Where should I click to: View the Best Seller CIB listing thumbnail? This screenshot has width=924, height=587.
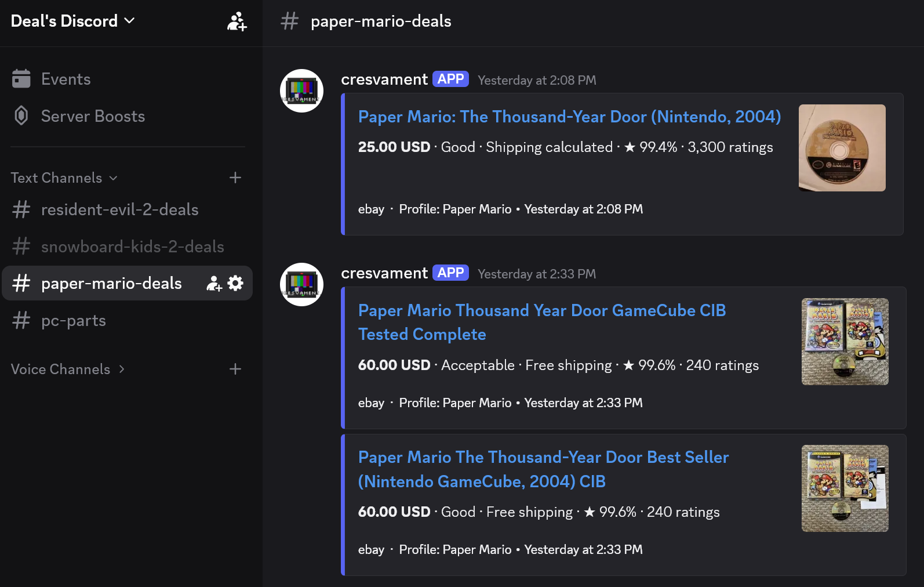pos(845,488)
